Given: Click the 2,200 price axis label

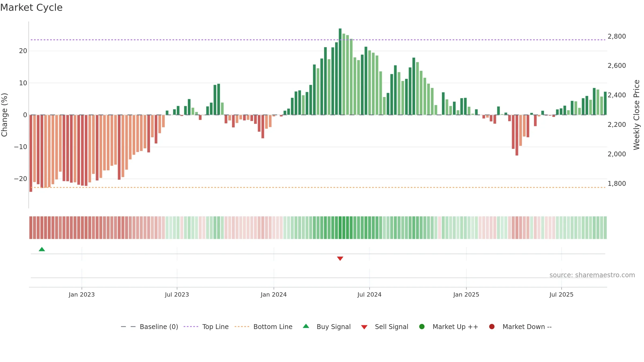Looking at the screenshot, I should [x=617, y=125].
